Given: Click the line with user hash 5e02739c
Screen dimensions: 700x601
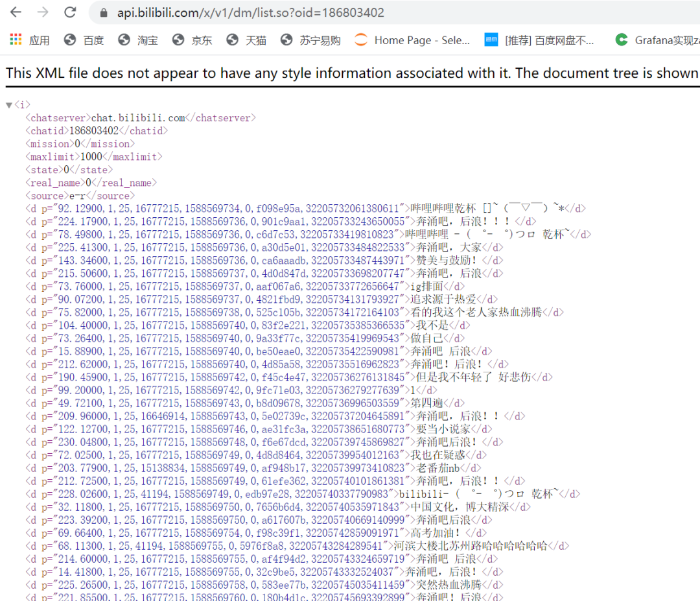Looking at the screenshot, I should pos(275,416).
